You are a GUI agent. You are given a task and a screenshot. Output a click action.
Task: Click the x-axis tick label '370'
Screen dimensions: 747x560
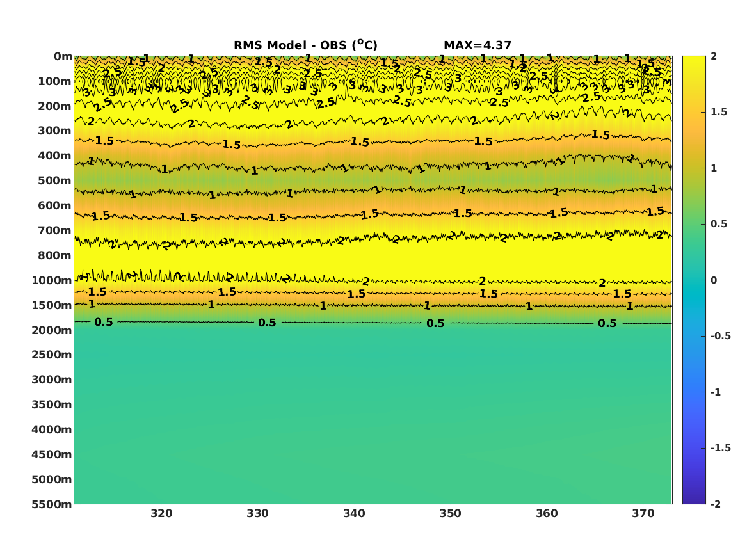(643, 513)
